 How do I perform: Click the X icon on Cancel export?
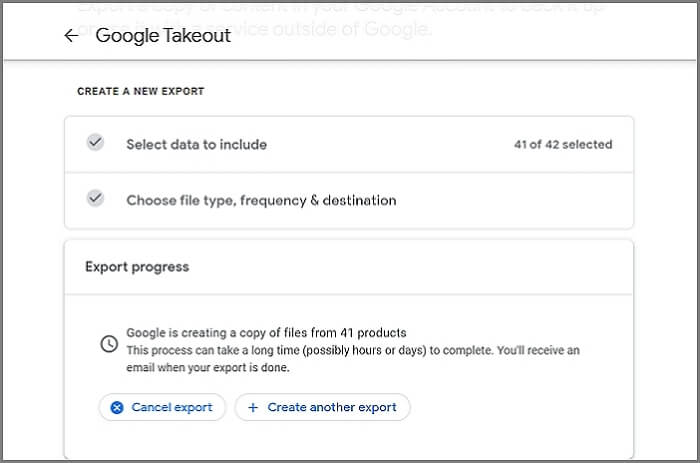point(117,408)
